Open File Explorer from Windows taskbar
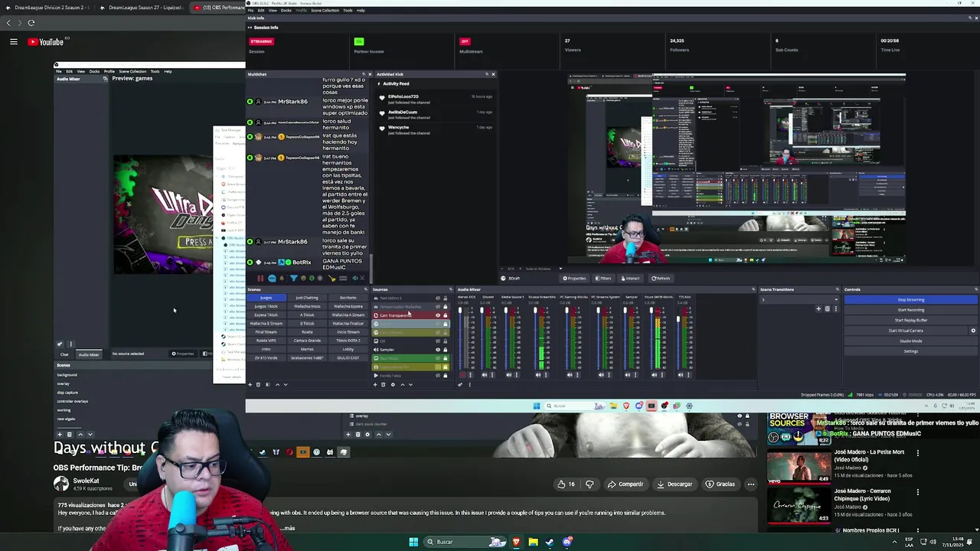The image size is (980, 551). 533,542
